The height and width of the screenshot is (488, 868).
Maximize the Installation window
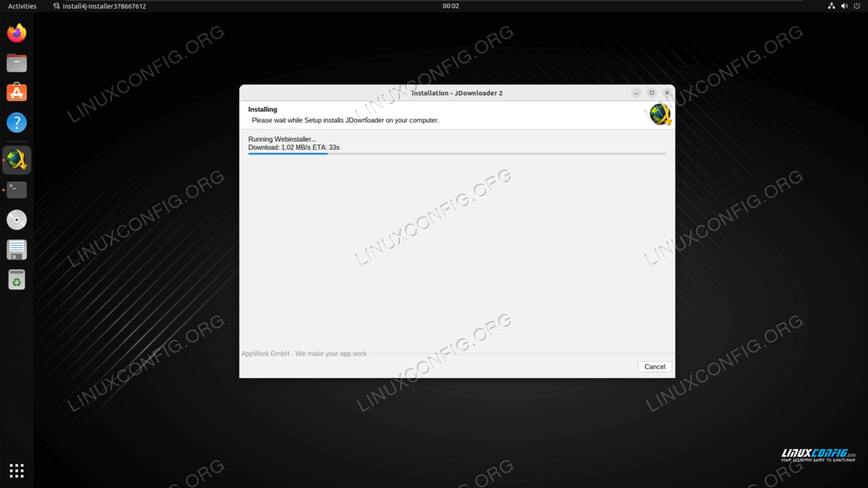pyautogui.click(x=652, y=93)
